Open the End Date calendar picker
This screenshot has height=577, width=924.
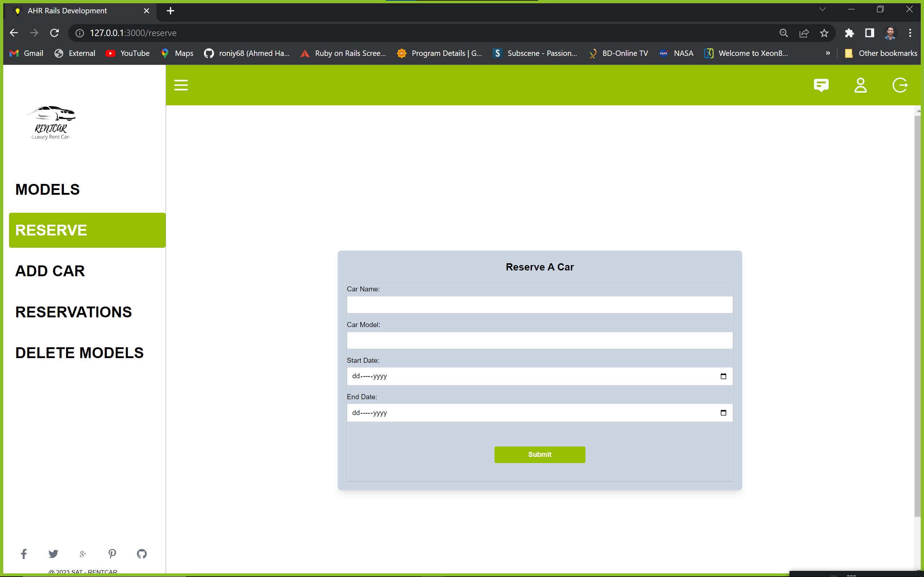[724, 413]
